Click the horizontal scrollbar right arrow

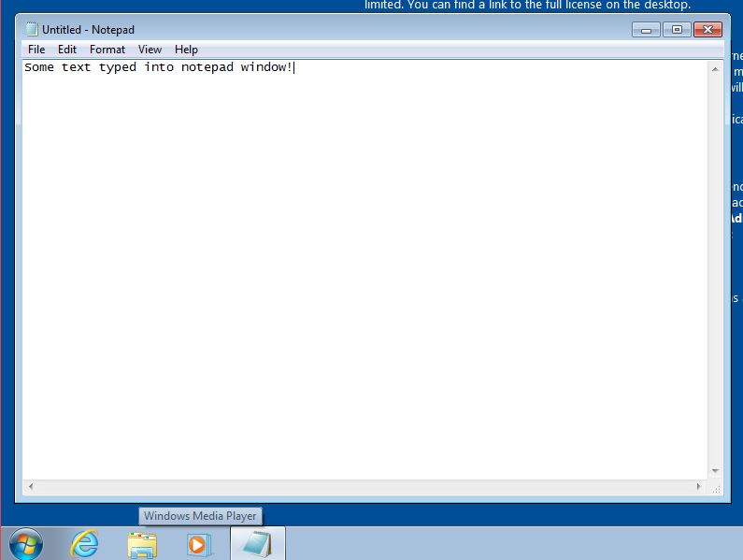click(699, 486)
